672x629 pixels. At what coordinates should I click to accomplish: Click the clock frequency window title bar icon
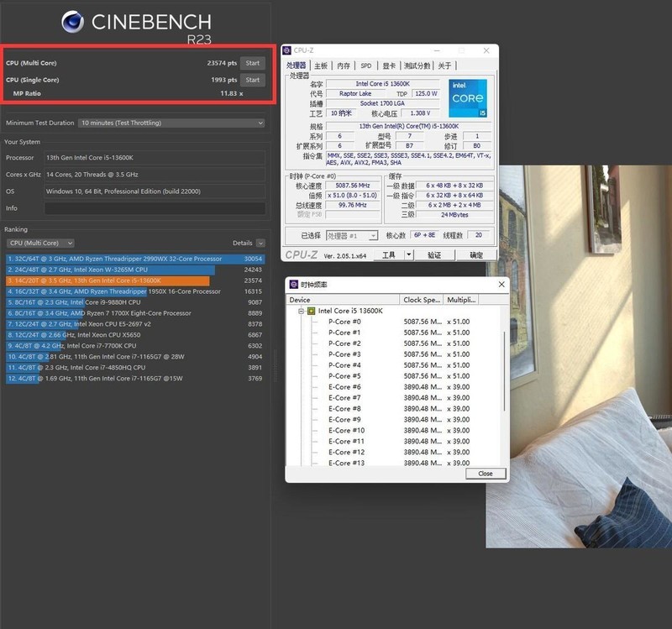(x=293, y=284)
